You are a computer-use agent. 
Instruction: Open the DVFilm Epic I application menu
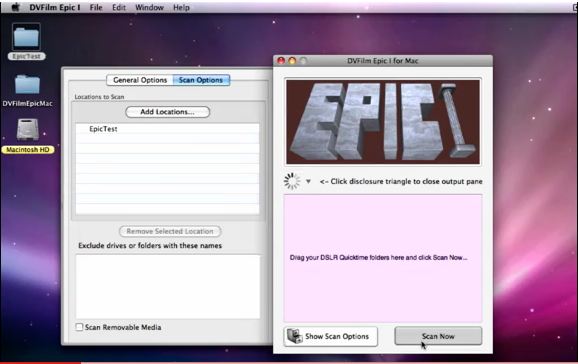coord(55,7)
